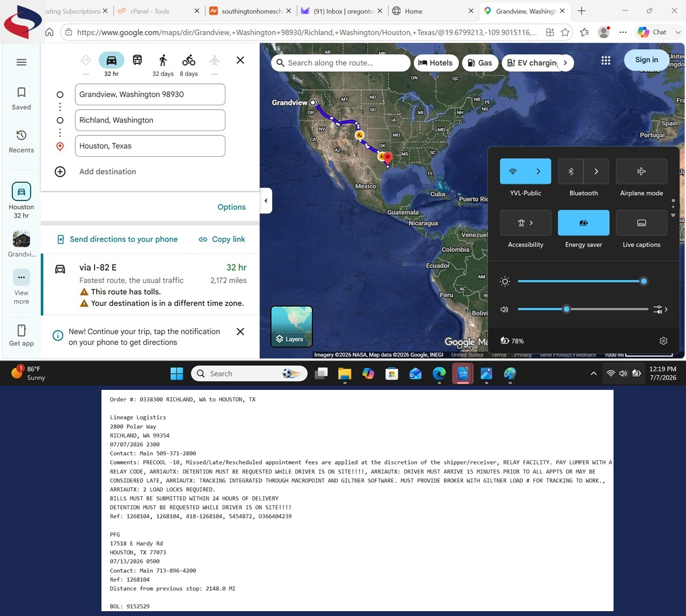The image size is (686, 616).
Task: Toggle Airplane mode
Action: tap(641, 171)
